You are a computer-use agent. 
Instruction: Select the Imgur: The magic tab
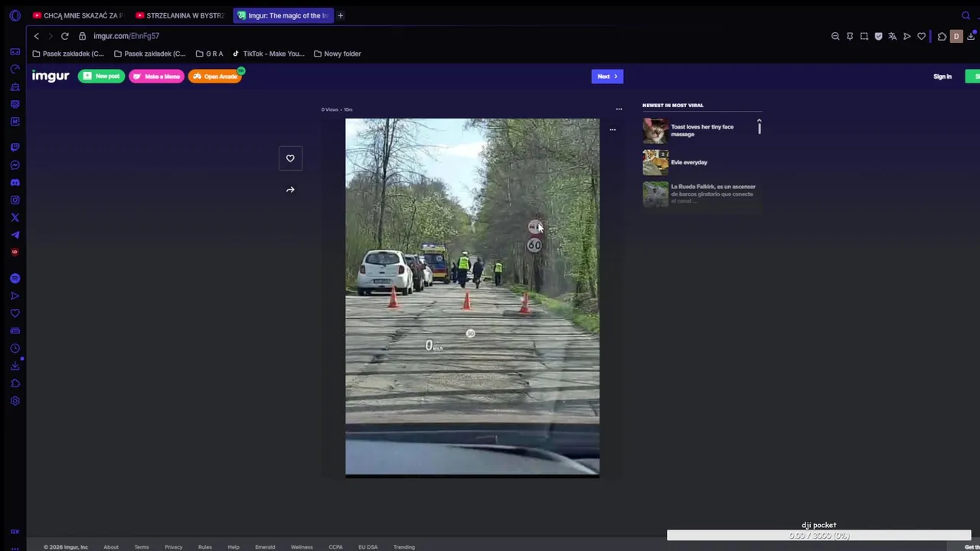(x=283, y=15)
